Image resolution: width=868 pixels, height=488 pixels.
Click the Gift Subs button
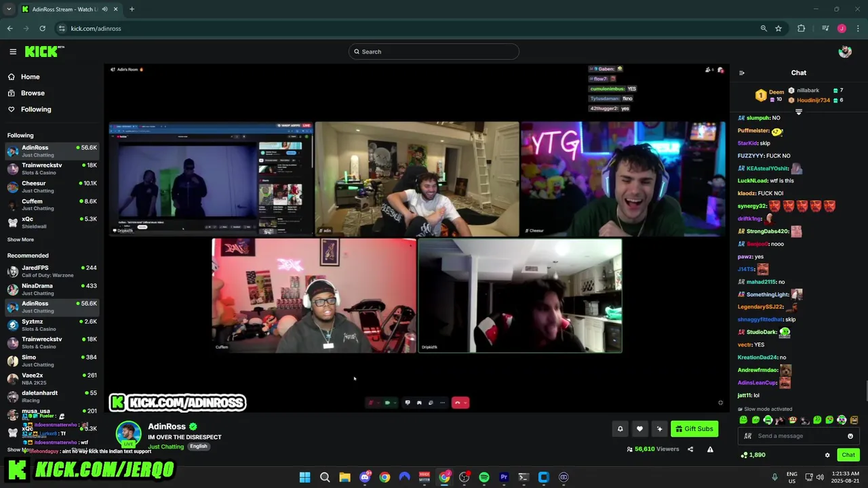[x=694, y=428]
